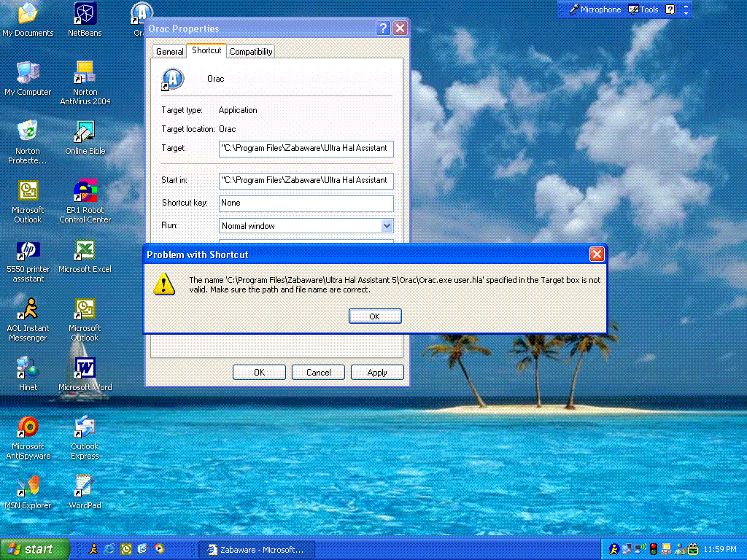Select the Shortcut tab
The image size is (747, 560).
[x=206, y=50]
